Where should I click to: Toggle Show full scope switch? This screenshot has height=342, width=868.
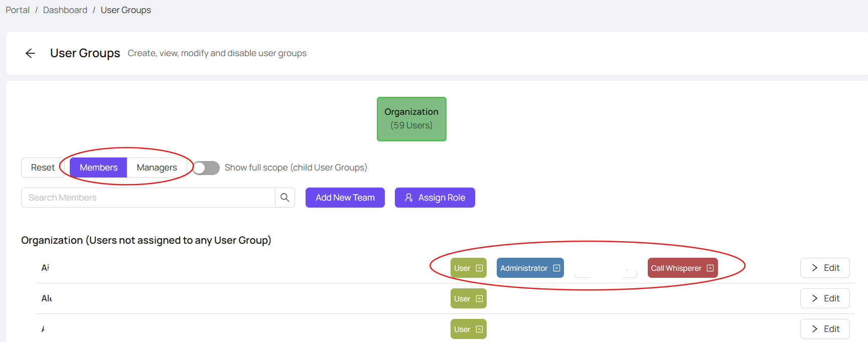pos(206,168)
